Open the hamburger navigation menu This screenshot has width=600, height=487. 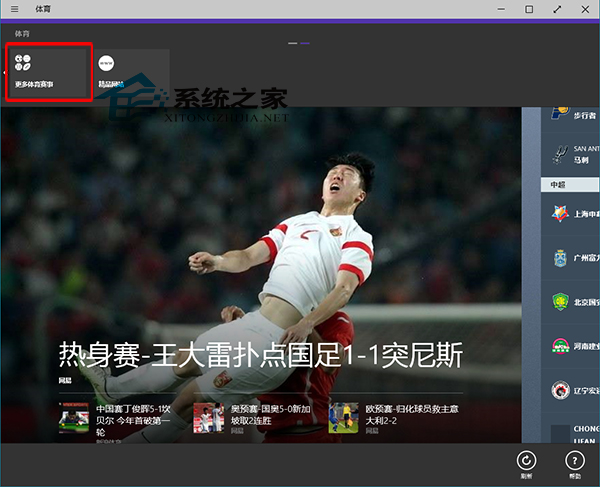click(15, 9)
